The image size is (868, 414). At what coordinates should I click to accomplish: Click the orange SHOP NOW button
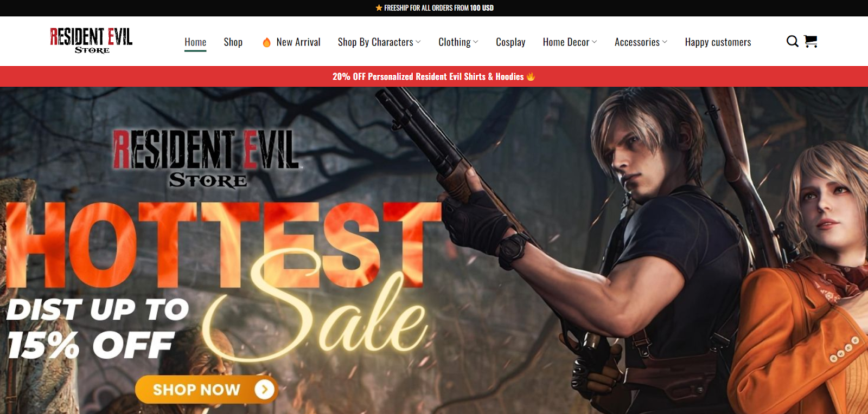pyautogui.click(x=206, y=389)
